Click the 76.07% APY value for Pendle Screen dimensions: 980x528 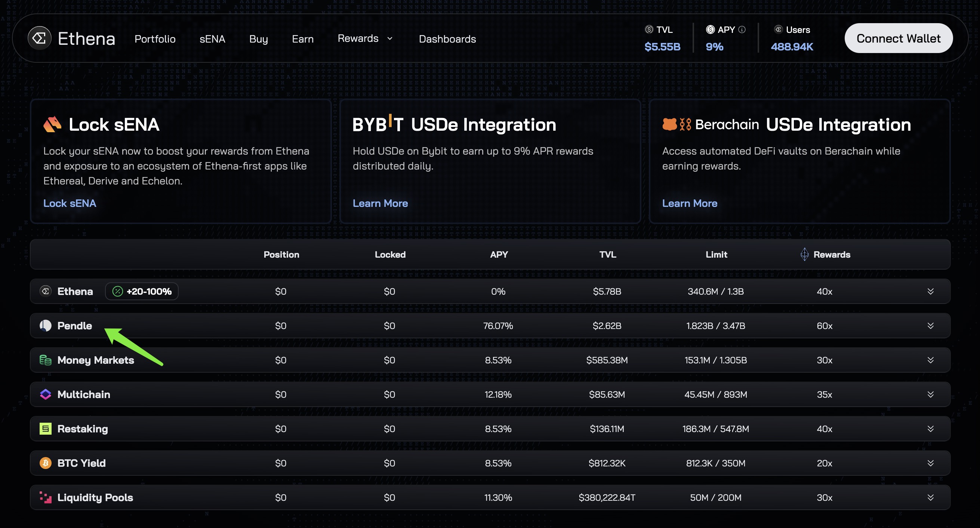pyautogui.click(x=498, y=325)
